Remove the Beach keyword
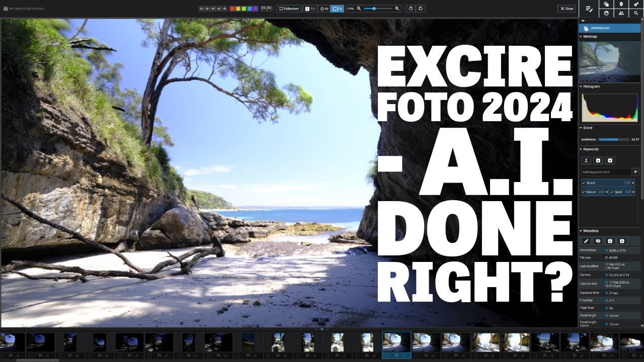This screenshot has width=644, height=362. pyautogui.click(x=633, y=183)
